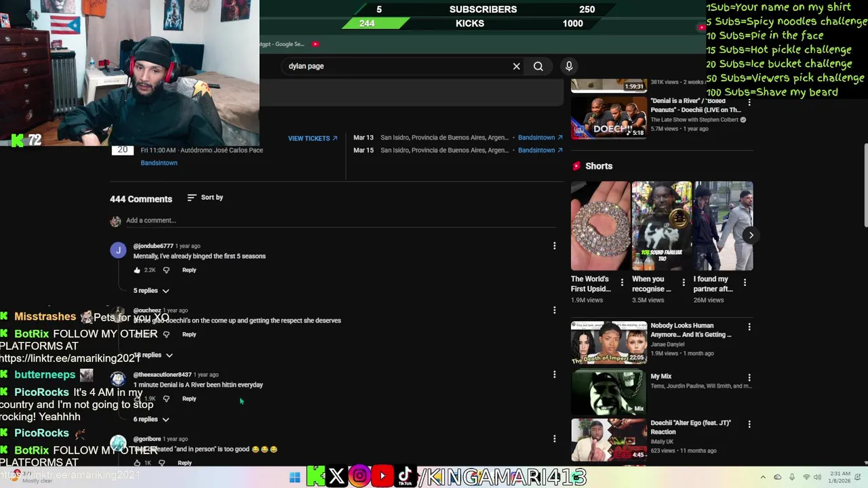Expand the 18 replies thread
Screen dimensions: 868x488
(x=153, y=355)
